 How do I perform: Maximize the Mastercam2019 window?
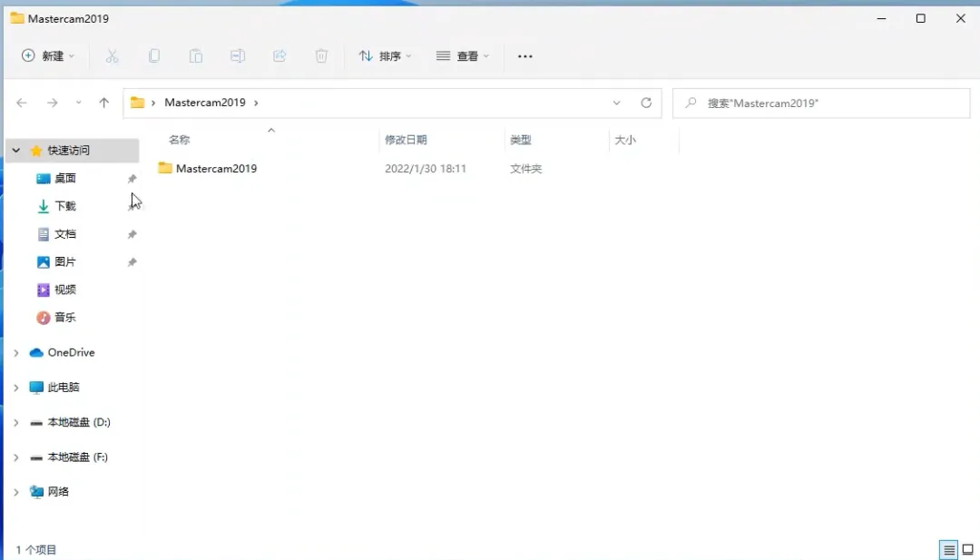pyautogui.click(x=921, y=18)
